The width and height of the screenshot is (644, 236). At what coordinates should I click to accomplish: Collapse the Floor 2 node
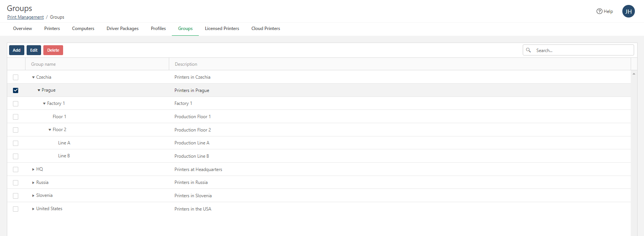50,130
